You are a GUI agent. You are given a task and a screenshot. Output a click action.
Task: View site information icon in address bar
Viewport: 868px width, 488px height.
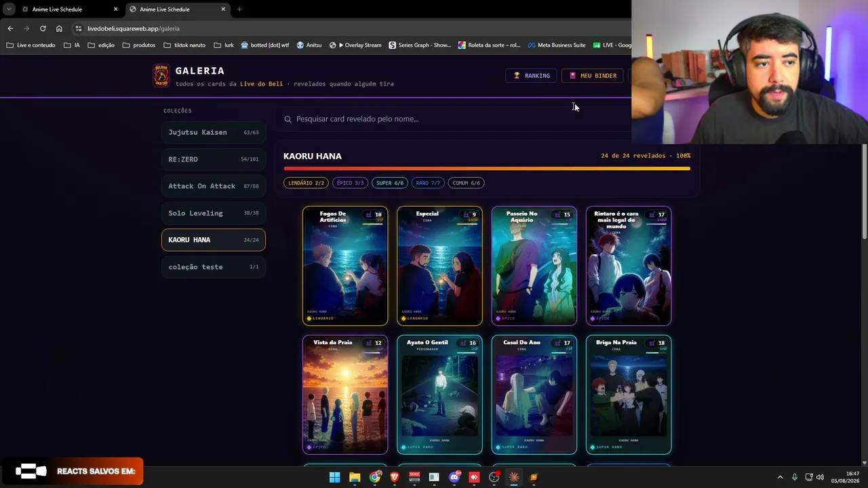79,28
